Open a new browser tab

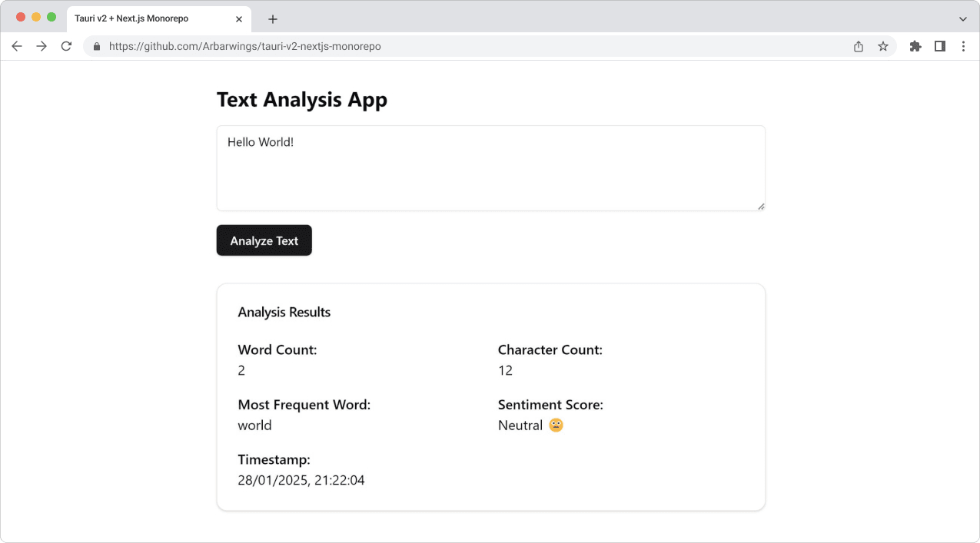[272, 18]
